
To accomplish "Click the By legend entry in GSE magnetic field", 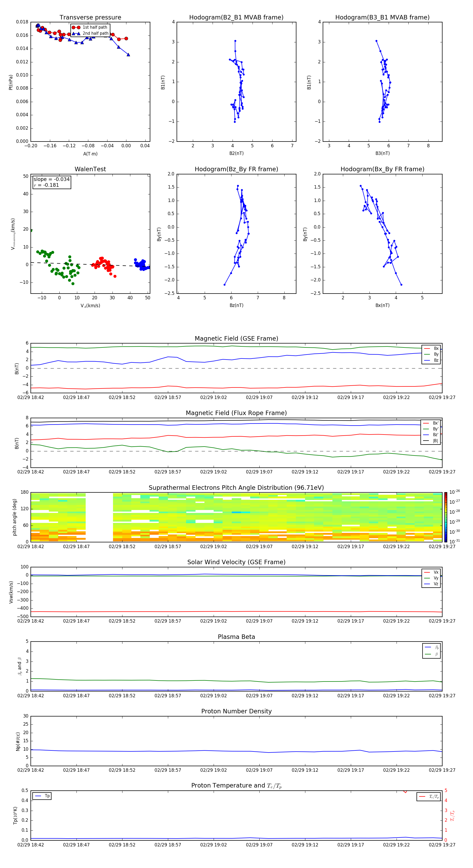I will [x=431, y=355].
